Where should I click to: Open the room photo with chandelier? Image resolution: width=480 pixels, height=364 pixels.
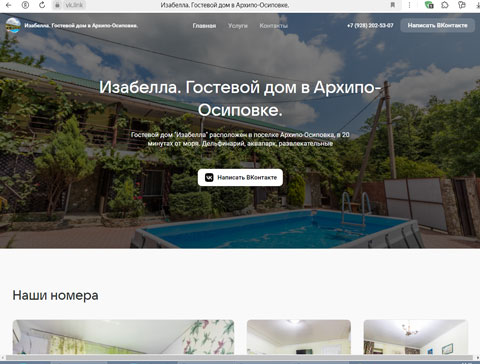416,337
